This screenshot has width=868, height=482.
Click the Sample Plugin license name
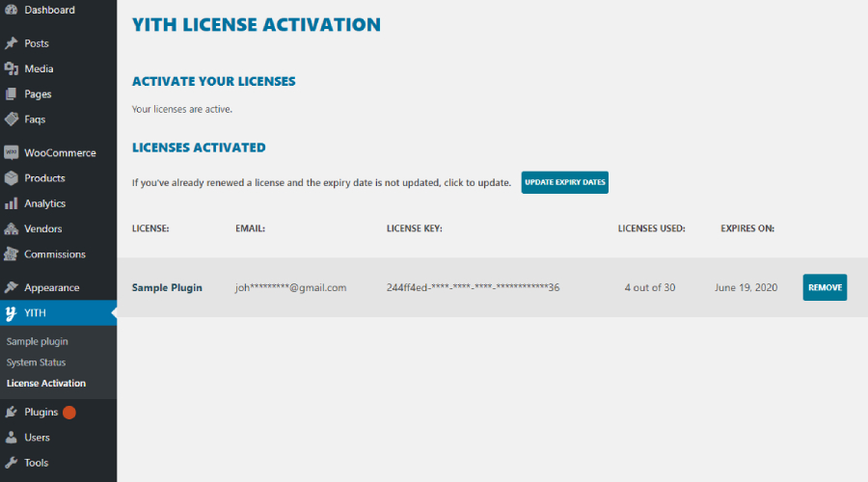[167, 287]
